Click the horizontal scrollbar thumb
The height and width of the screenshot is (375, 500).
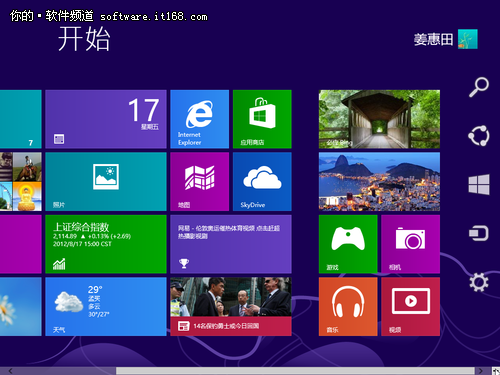pos(295,371)
